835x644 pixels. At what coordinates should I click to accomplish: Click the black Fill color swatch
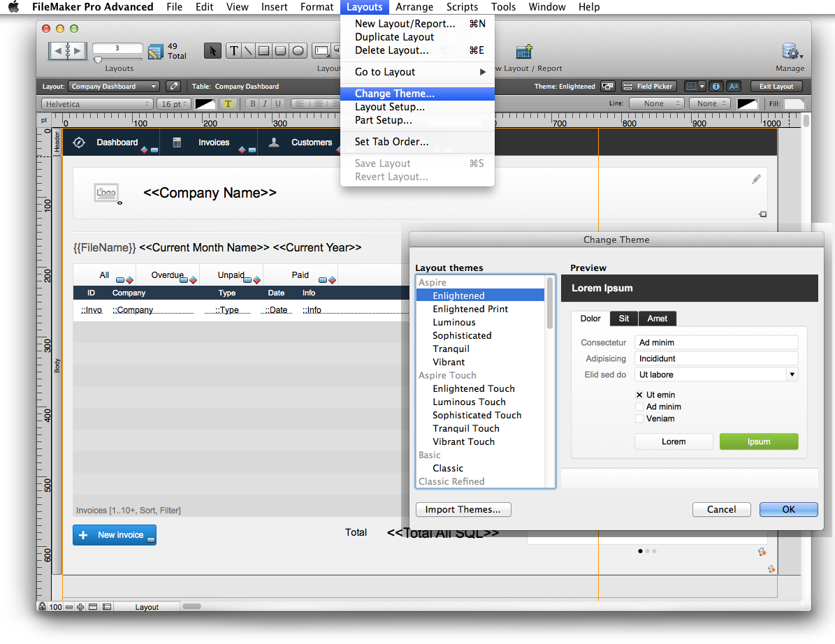(x=748, y=103)
